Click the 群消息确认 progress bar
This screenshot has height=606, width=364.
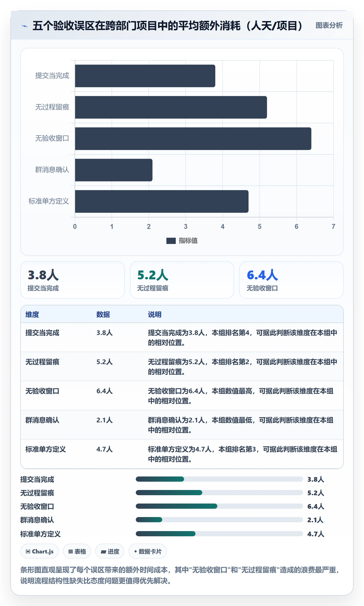pyautogui.click(x=219, y=520)
